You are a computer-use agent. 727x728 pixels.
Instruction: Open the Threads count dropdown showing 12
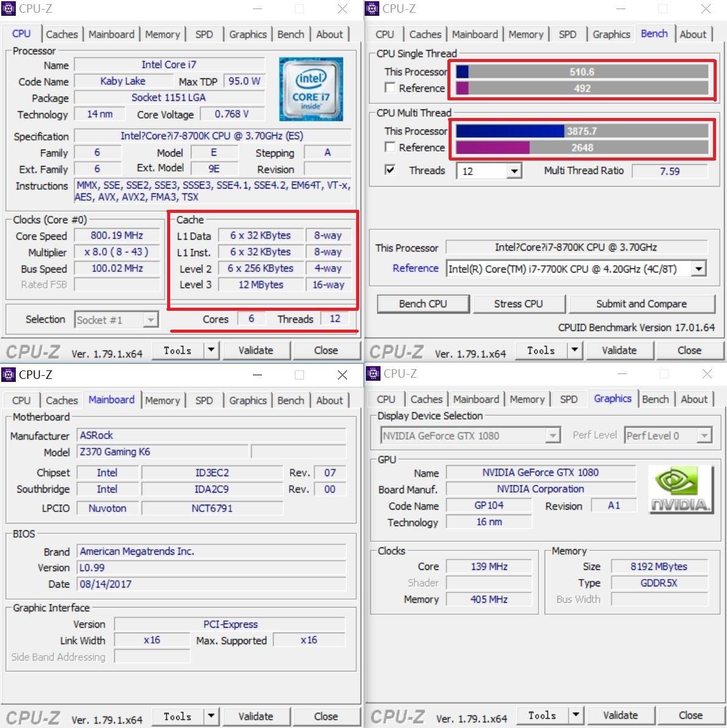514,171
